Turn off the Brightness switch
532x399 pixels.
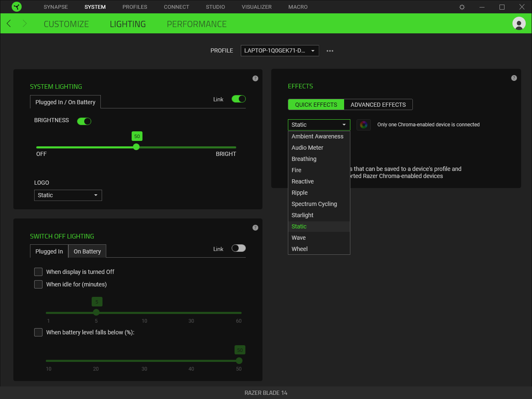(x=84, y=121)
